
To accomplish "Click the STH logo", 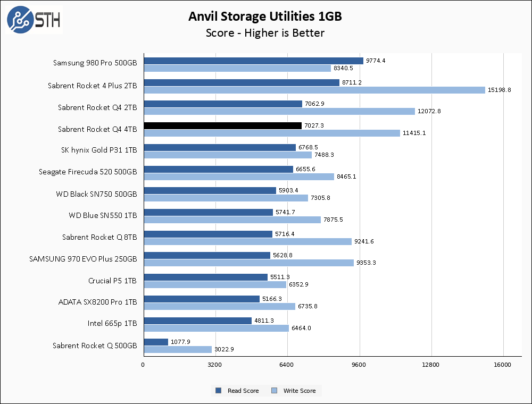I will tap(34, 20).
